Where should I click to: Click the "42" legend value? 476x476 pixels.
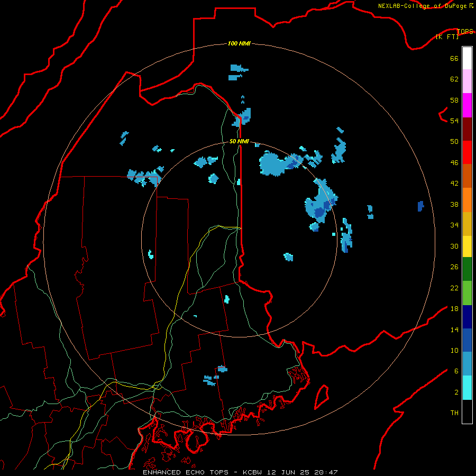point(454,184)
